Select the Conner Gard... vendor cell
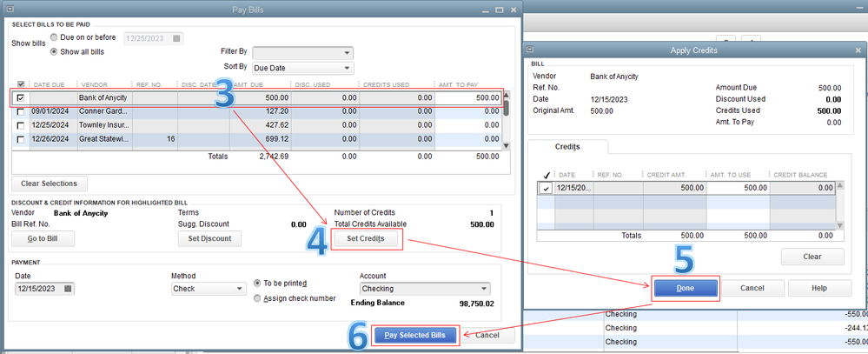This screenshot has width=868, height=354. tap(104, 111)
